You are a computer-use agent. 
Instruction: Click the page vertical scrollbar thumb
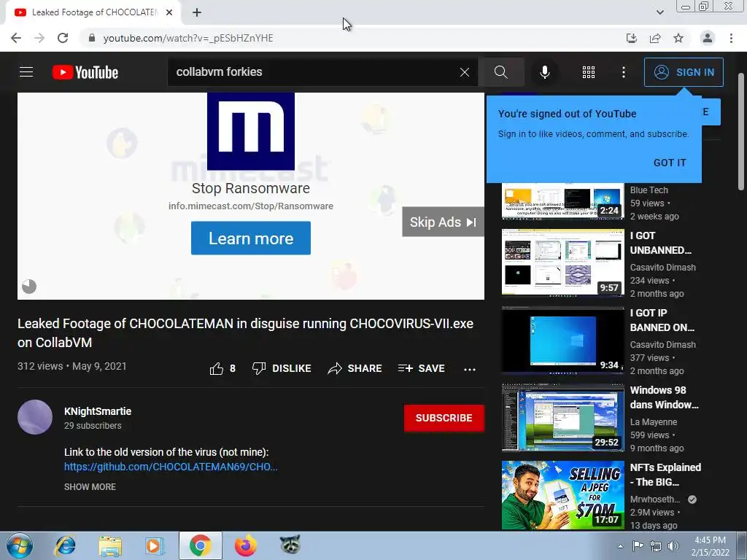point(742,131)
